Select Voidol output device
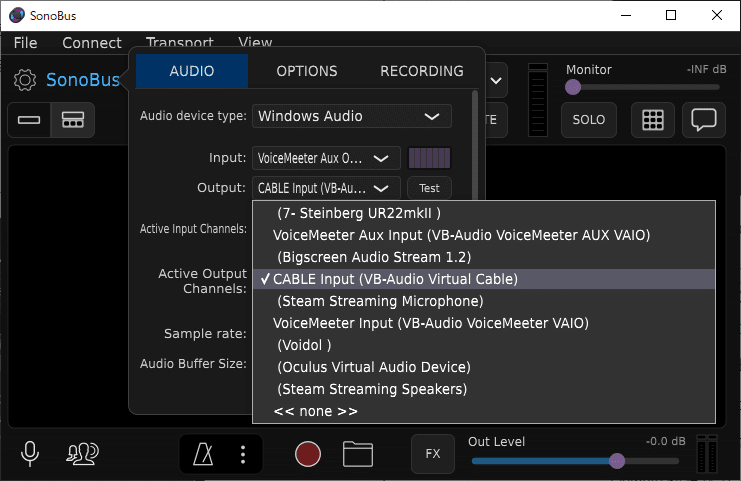The image size is (741, 481). click(x=484, y=345)
